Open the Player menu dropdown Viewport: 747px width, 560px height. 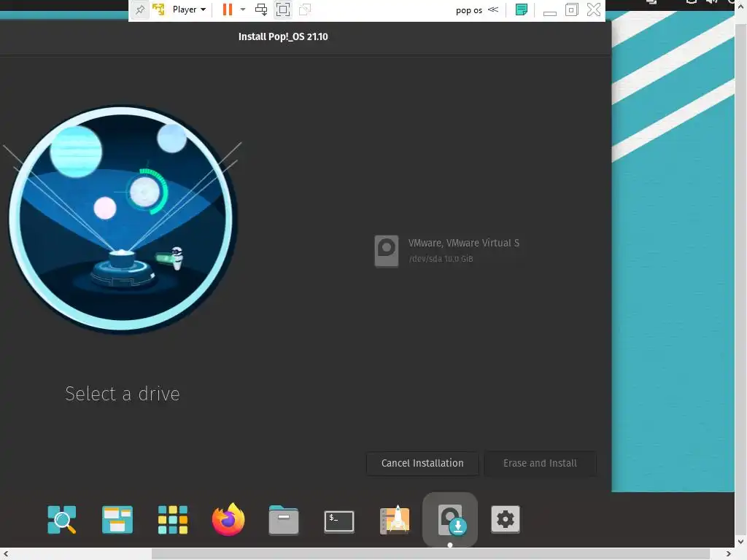pos(189,9)
